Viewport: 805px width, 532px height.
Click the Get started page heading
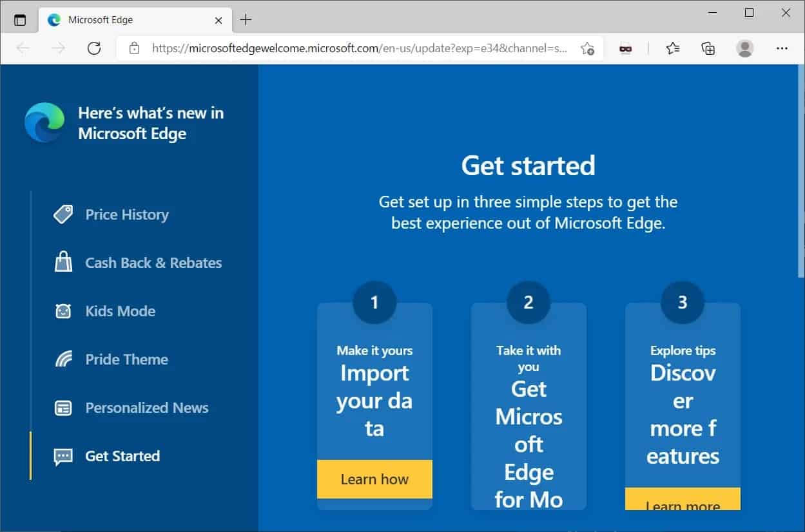coord(529,166)
